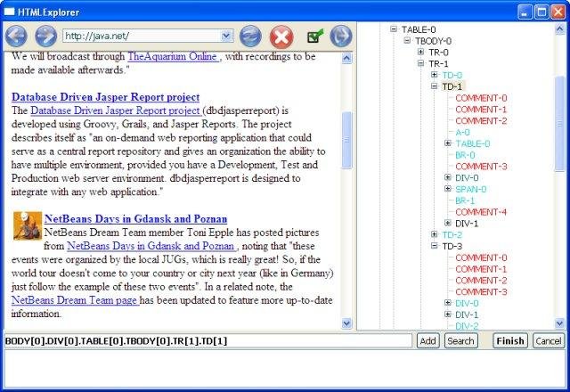Expand the DIV-1 node under TD-3
This screenshot has height=392, width=570.
pos(448,314)
